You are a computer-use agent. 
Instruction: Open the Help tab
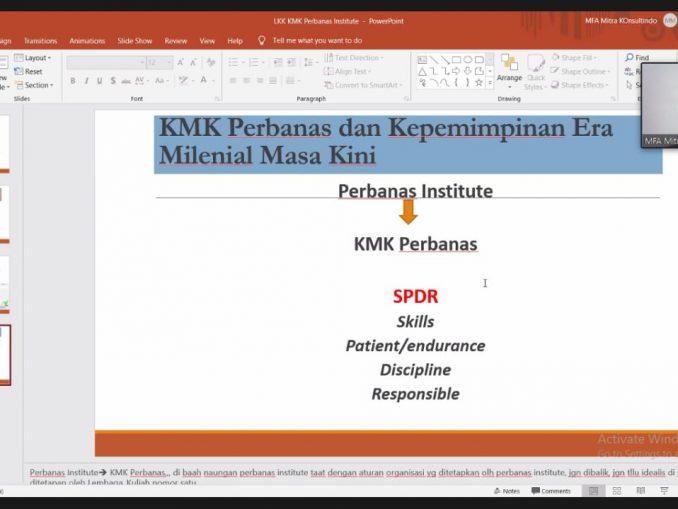click(x=235, y=41)
